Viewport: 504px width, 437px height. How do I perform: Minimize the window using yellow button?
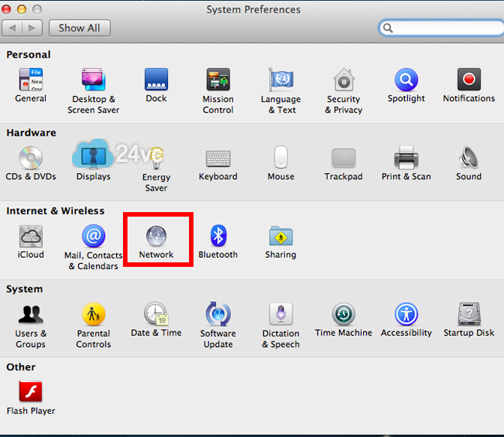[22, 9]
